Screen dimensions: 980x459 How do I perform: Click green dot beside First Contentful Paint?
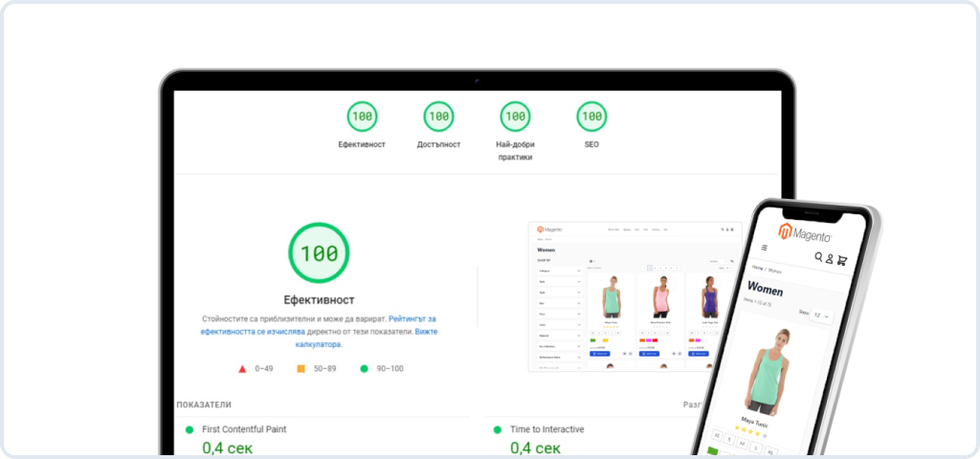(x=189, y=429)
